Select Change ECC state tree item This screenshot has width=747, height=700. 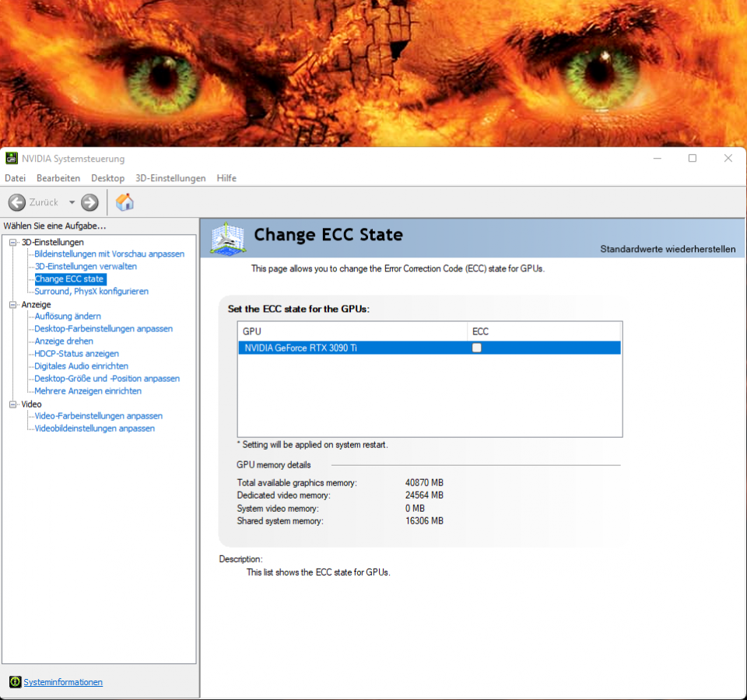click(x=69, y=278)
